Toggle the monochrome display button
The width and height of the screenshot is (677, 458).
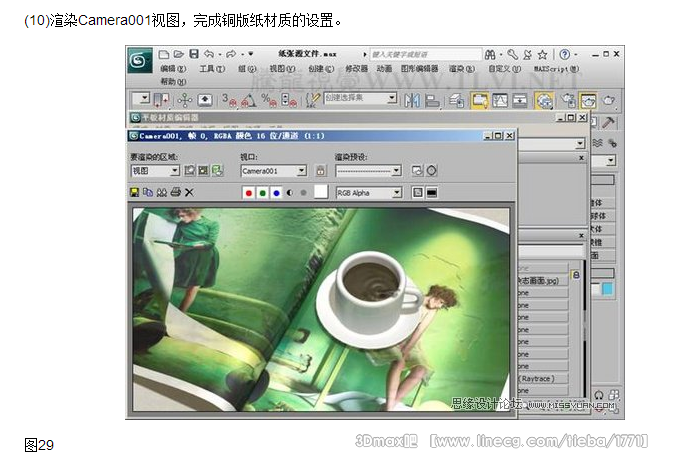(304, 193)
